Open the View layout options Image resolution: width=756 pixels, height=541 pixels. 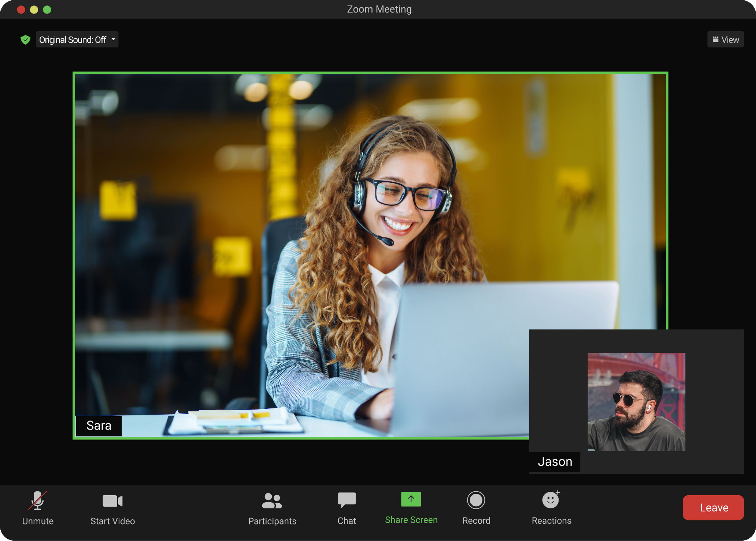(x=726, y=40)
